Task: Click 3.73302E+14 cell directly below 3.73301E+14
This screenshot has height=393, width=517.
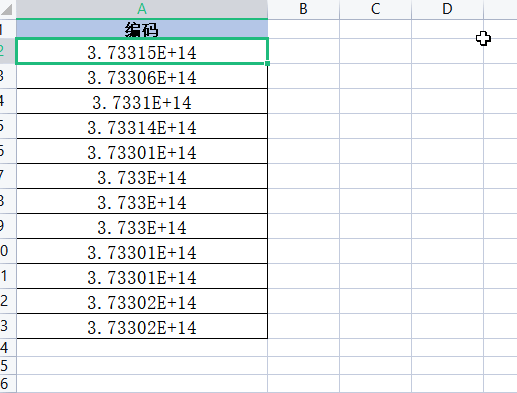Action: [142, 301]
